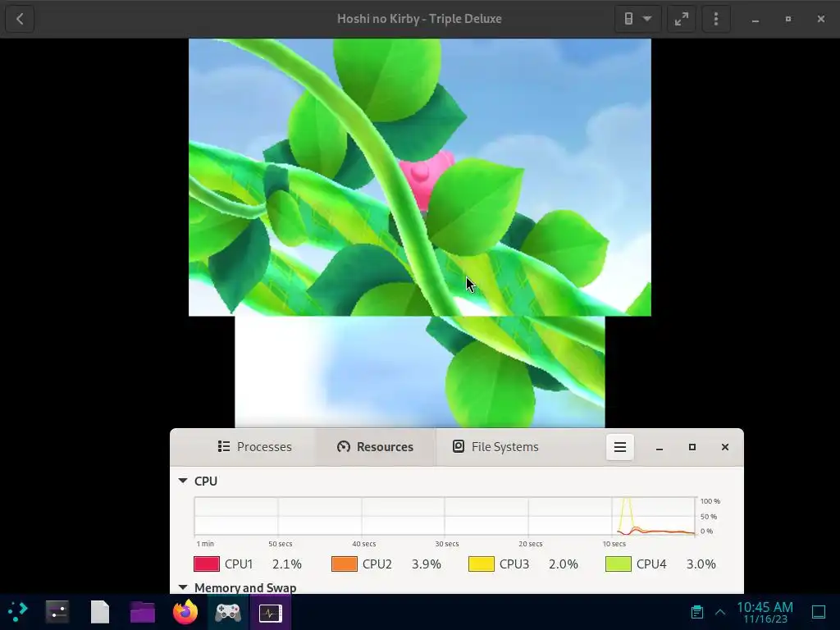The height and width of the screenshot is (630, 840).
Task: Click the show desktop button
Action: tap(819, 612)
